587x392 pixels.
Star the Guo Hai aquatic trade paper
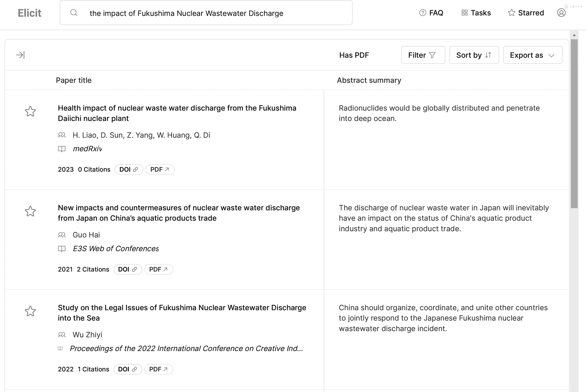(30, 211)
